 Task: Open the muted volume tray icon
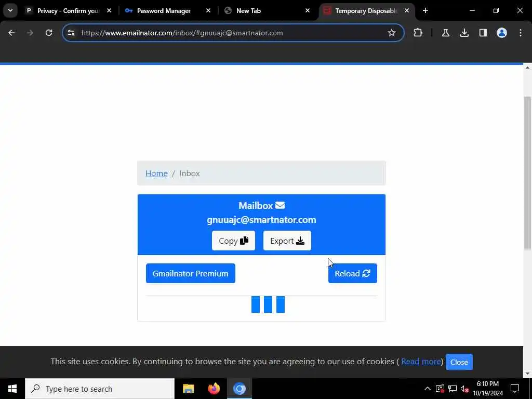coord(464,389)
